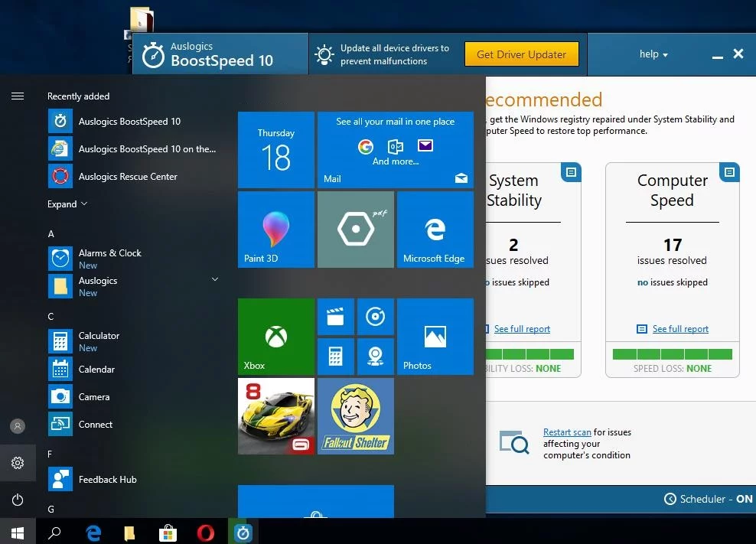Click the Restart scan link
This screenshot has width=756, height=544.
click(567, 432)
